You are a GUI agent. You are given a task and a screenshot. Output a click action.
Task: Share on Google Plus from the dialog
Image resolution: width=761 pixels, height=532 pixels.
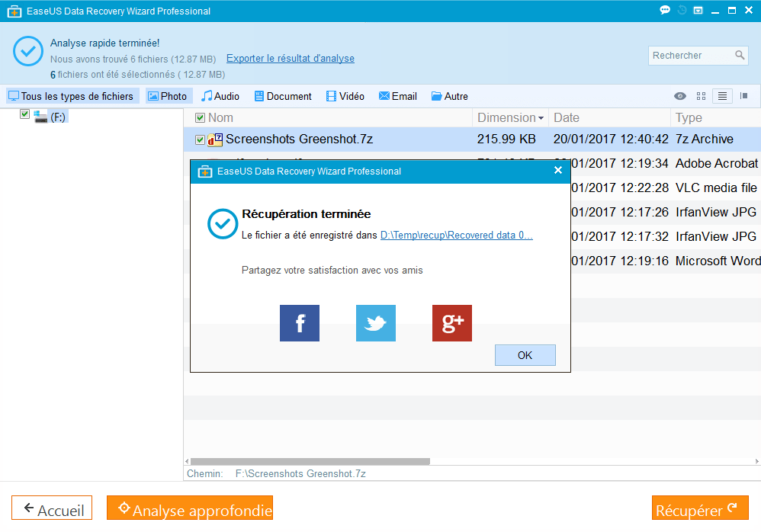452,323
